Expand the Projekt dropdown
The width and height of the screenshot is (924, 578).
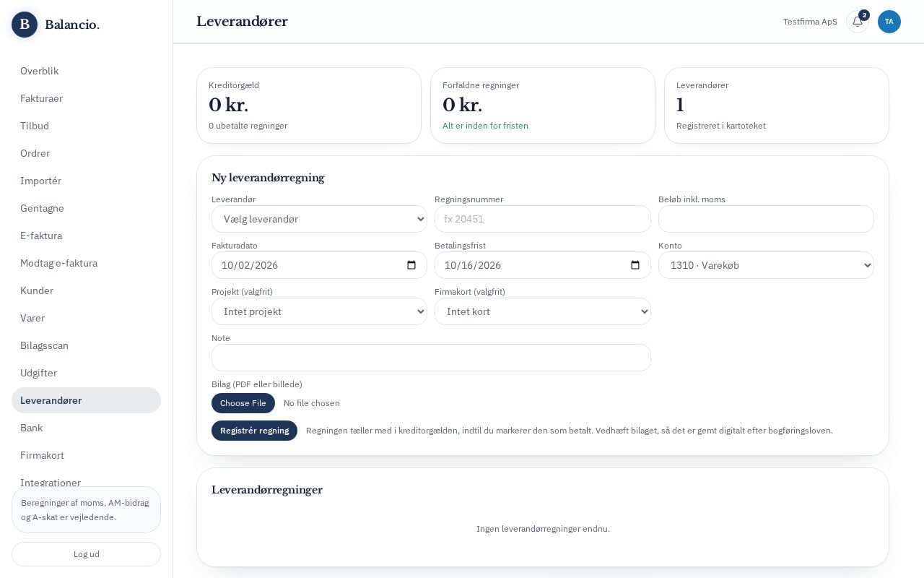(x=319, y=311)
